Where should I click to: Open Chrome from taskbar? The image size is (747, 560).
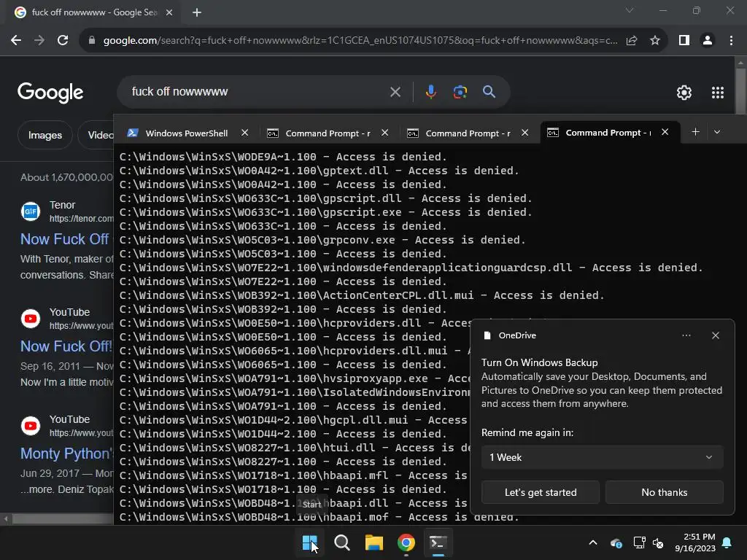coord(406,542)
